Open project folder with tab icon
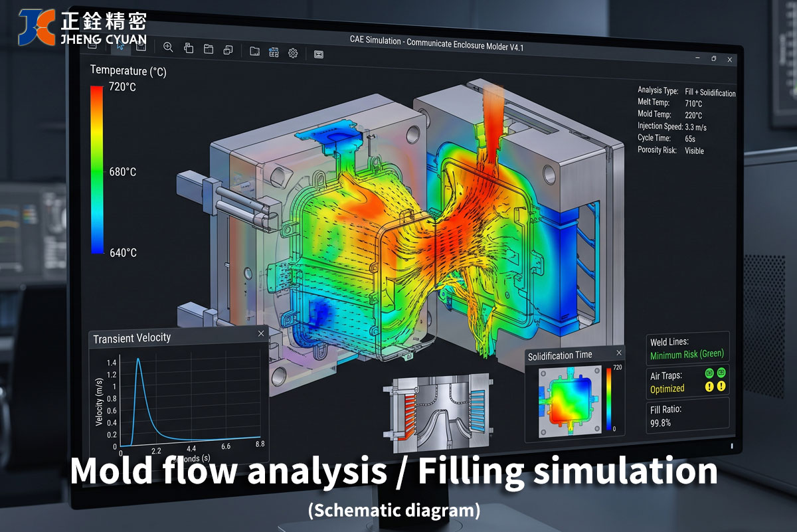797x532 pixels. [x=208, y=49]
